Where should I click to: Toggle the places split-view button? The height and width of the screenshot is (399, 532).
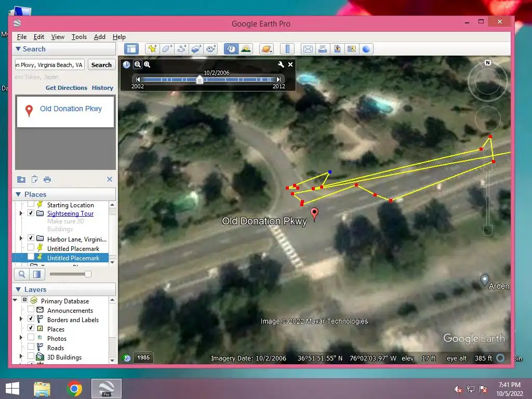tap(37, 274)
